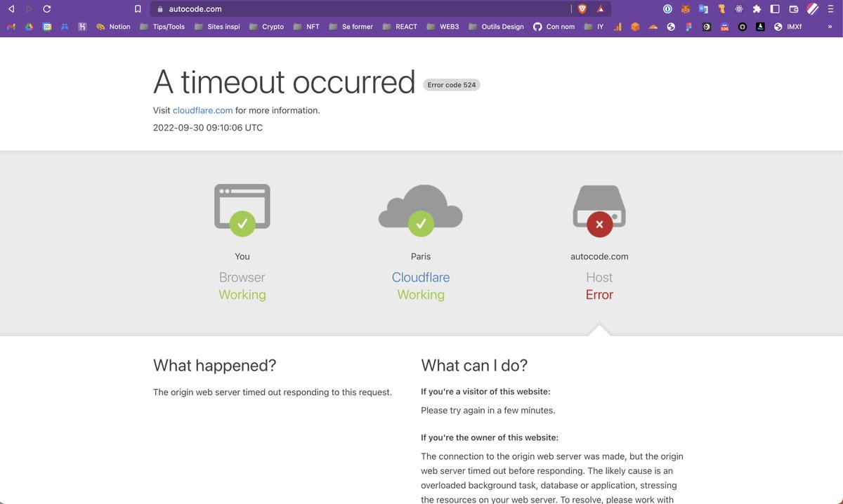Open the Google Calendar bookmark
The height and width of the screenshot is (504, 843).
coord(47,27)
